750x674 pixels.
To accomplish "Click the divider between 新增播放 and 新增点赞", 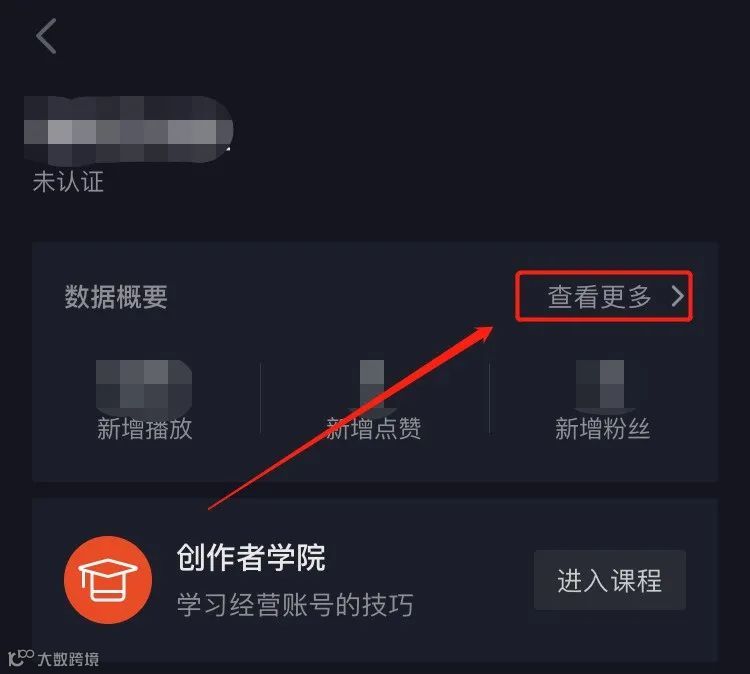I will click(x=260, y=398).
